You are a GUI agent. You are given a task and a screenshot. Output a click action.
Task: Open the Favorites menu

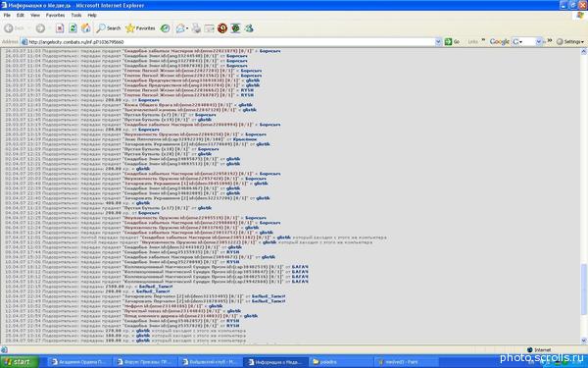point(55,15)
